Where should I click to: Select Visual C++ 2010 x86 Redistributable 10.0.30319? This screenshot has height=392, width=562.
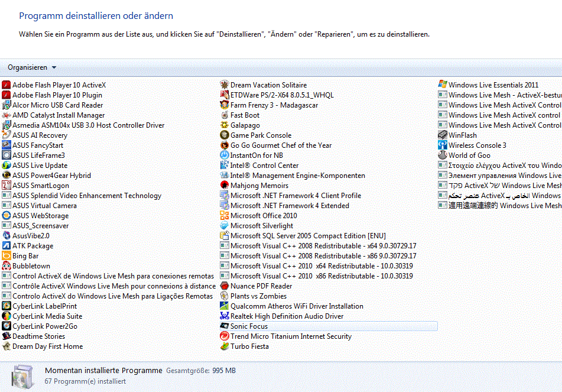click(317, 276)
